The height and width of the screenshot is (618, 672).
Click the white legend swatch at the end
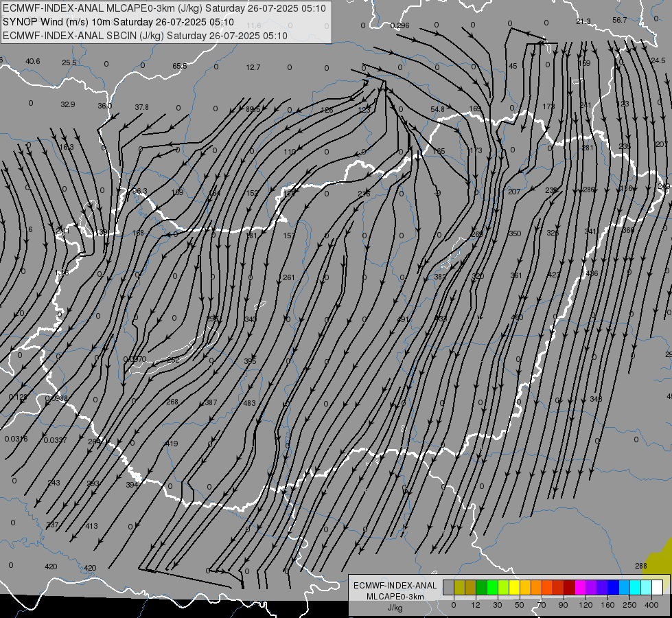(x=657, y=587)
